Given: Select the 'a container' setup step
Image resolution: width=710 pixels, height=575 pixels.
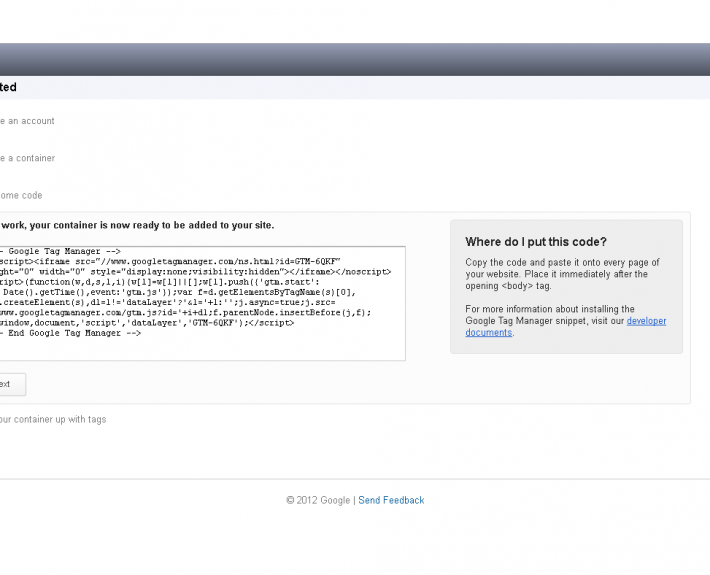Looking at the screenshot, I should pyautogui.click(x=28, y=158).
